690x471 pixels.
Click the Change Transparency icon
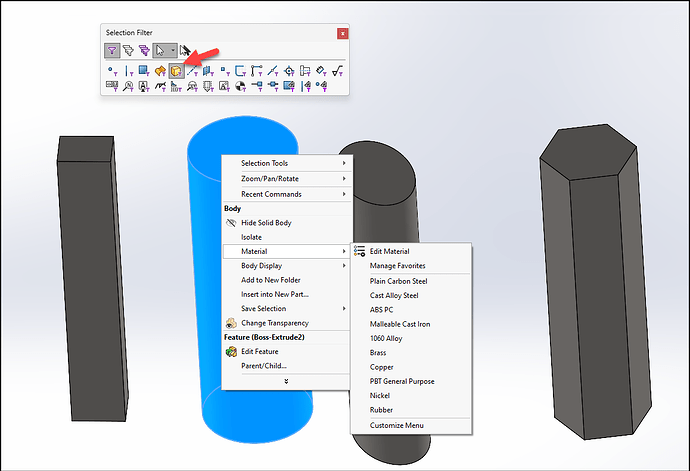[232, 323]
